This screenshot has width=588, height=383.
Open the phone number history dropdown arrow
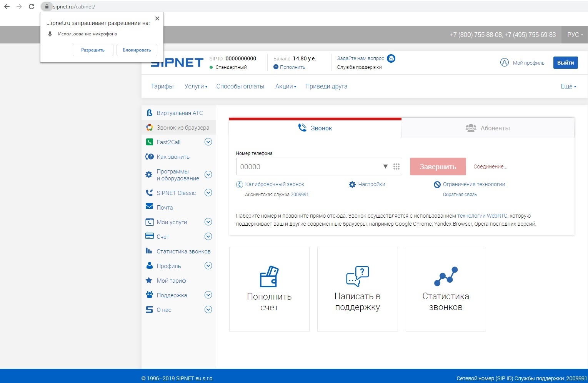[x=385, y=167]
